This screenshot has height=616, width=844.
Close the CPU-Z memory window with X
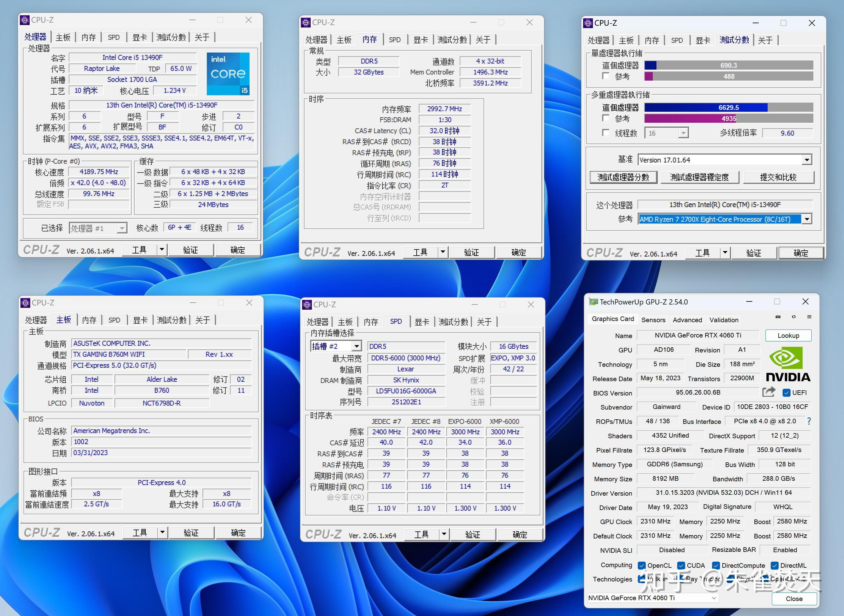[530, 22]
